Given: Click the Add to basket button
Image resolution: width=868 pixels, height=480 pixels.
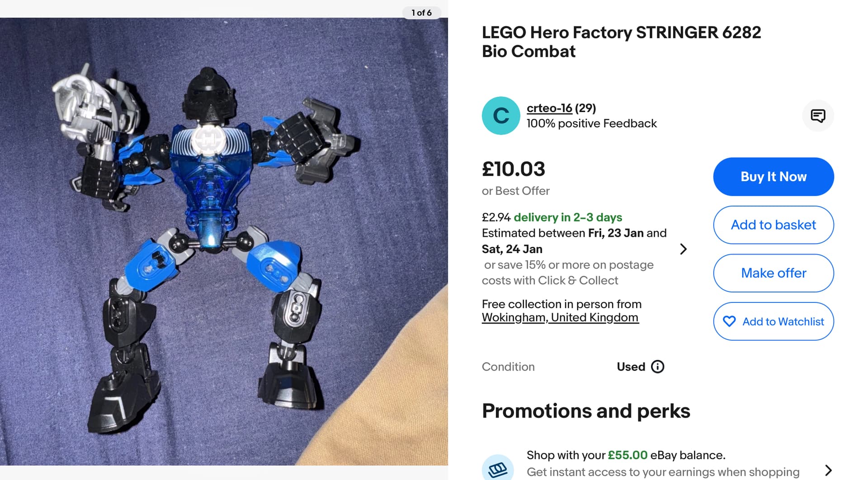Looking at the screenshot, I should pyautogui.click(x=773, y=225).
